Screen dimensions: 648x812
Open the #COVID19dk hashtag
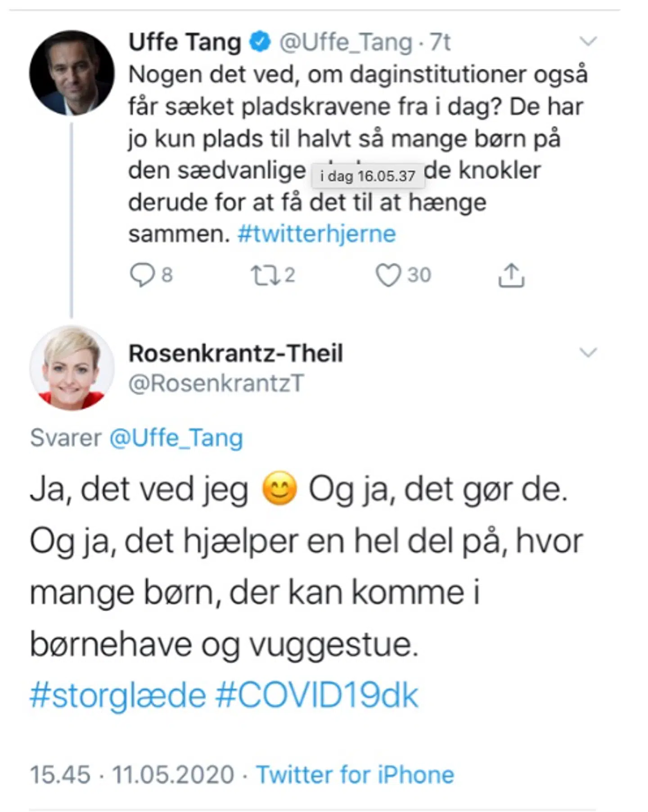click(x=317, y=695)
